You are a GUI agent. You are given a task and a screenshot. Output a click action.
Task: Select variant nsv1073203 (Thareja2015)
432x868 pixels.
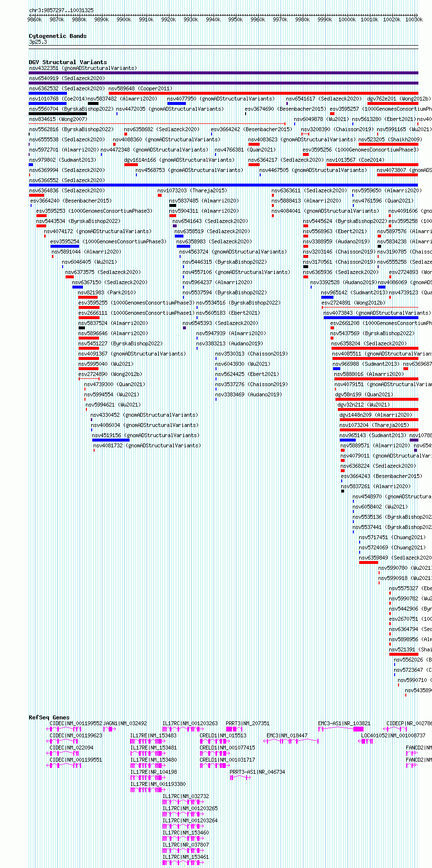point(192,190)
